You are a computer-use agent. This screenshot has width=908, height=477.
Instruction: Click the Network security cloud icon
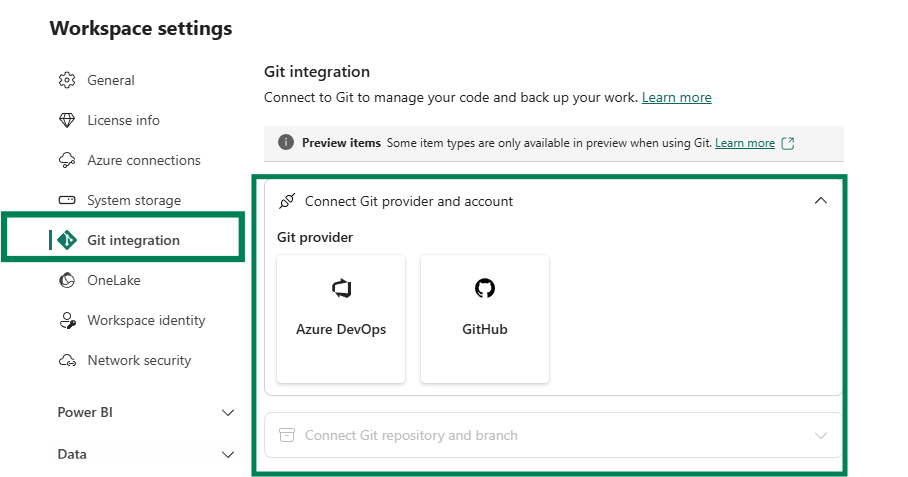(x=67, y=361)
